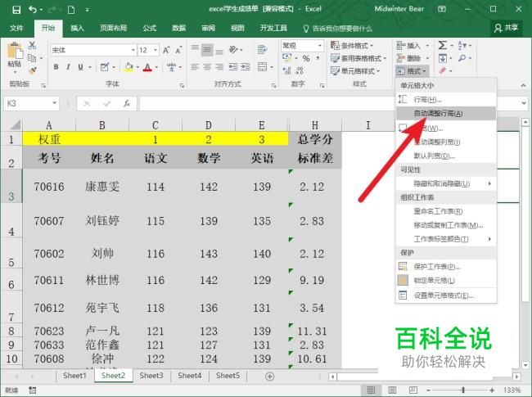Choose Row Height from Format menu
532x397 pixels.
[x=446, y=99]
